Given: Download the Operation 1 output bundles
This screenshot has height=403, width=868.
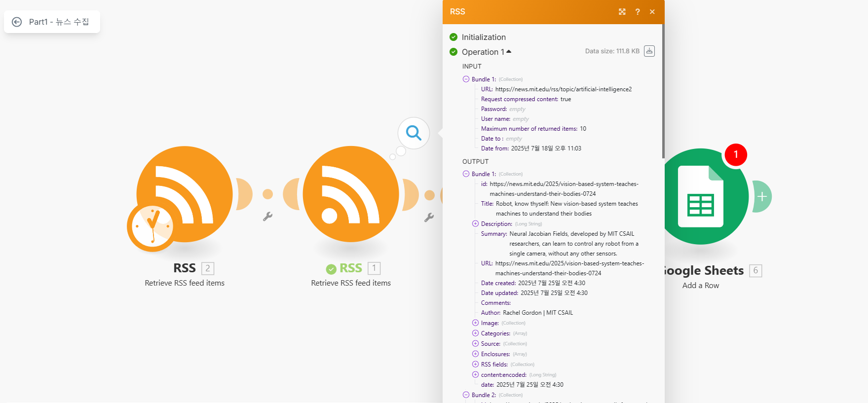Looking at the screenshot, I should [x=649, y=51].
